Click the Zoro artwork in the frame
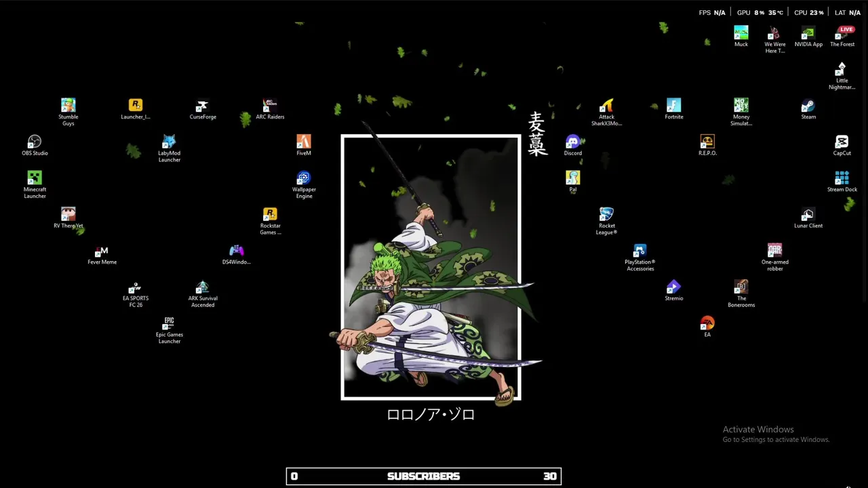 431,268
